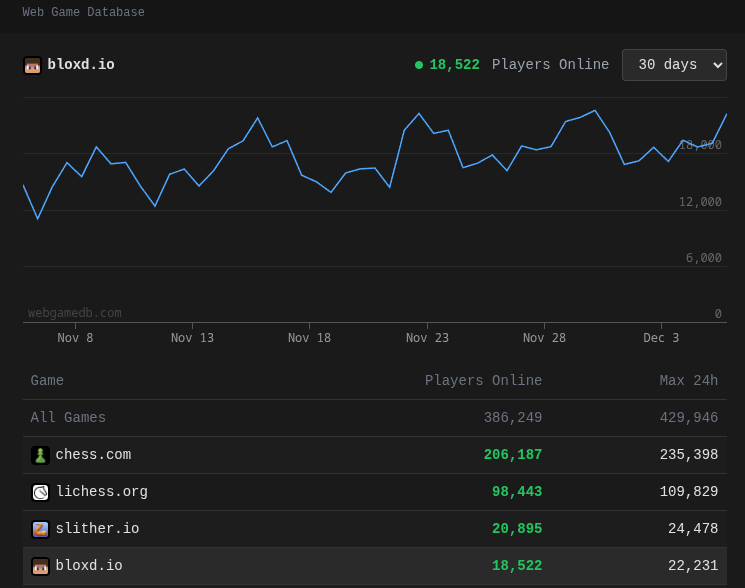Click the green online status dot
The width and height of the screenshot is (745, 588).
click(x=419, y=65)
